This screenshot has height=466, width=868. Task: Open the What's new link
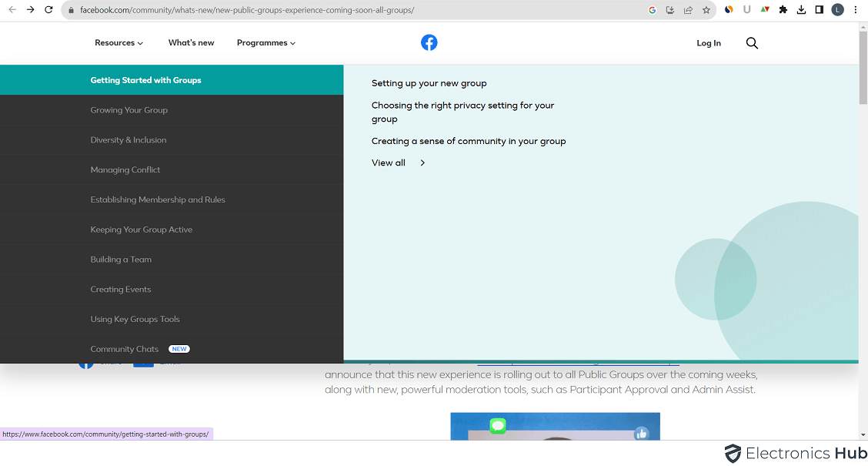pos(191,43)
